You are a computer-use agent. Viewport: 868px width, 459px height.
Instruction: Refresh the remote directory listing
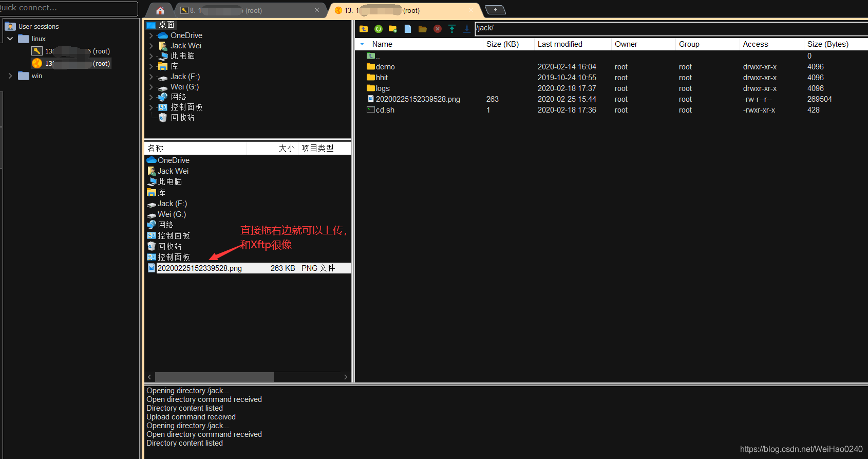click(x=379, y=29)
